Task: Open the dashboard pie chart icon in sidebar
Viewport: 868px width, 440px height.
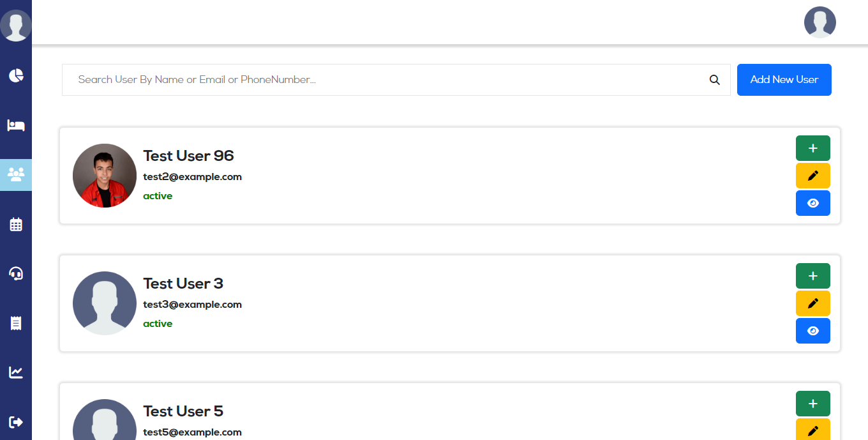Action: 16,75
